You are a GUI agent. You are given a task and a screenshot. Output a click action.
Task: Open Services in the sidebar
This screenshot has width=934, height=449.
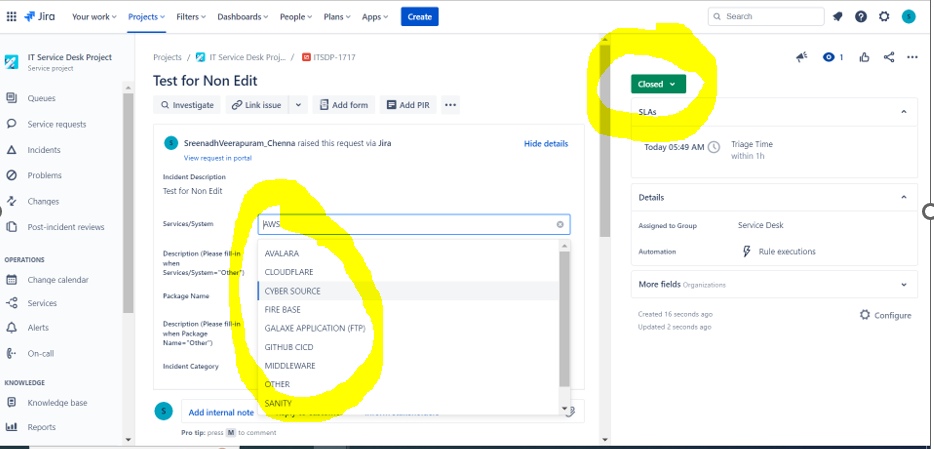(42, 303)
